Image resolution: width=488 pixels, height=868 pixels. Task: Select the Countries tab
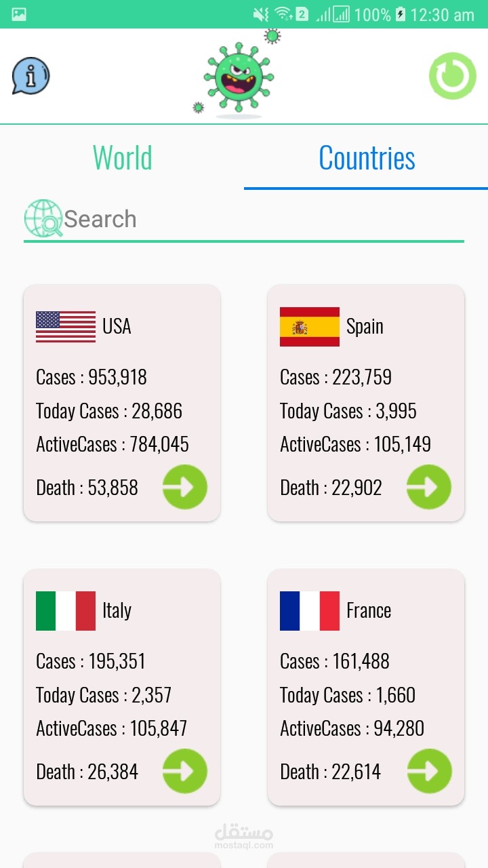coord(367,158)
